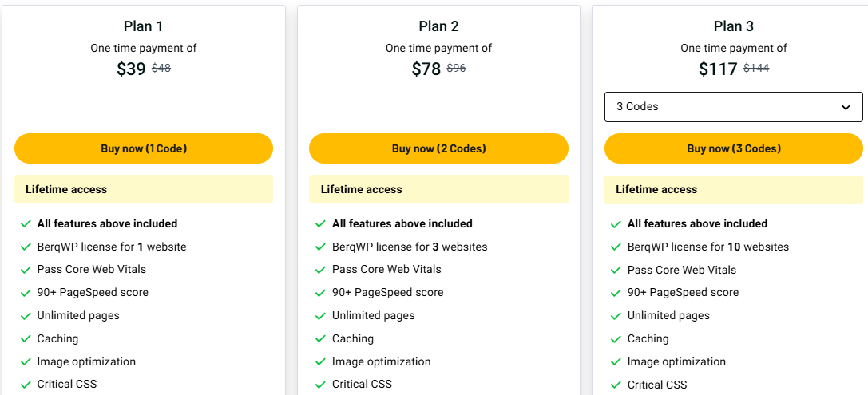This screenshot has width=868, height=395.
Task: Click checkmark next to Plan 2 90+ PageSpeed score
Action: [320, 293]
